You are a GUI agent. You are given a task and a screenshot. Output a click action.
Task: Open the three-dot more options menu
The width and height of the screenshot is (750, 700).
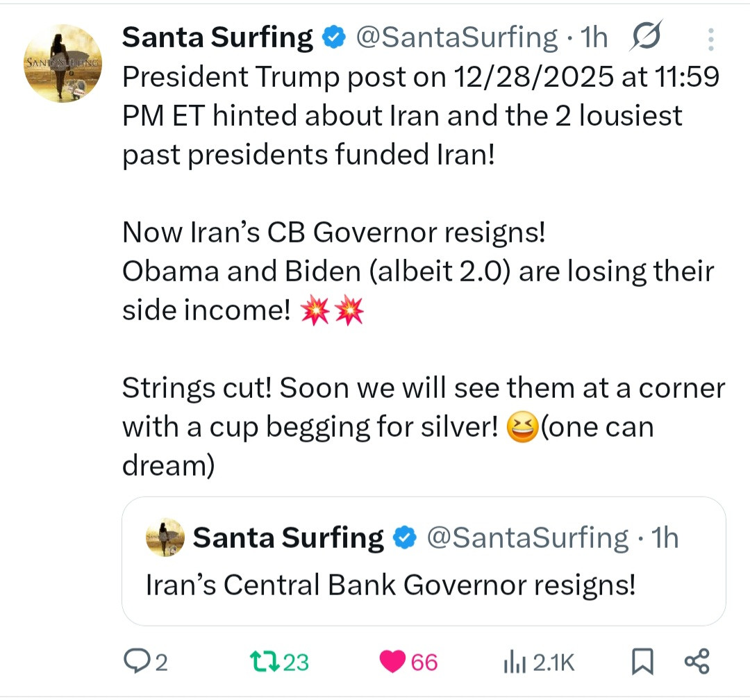click(710, 40)
